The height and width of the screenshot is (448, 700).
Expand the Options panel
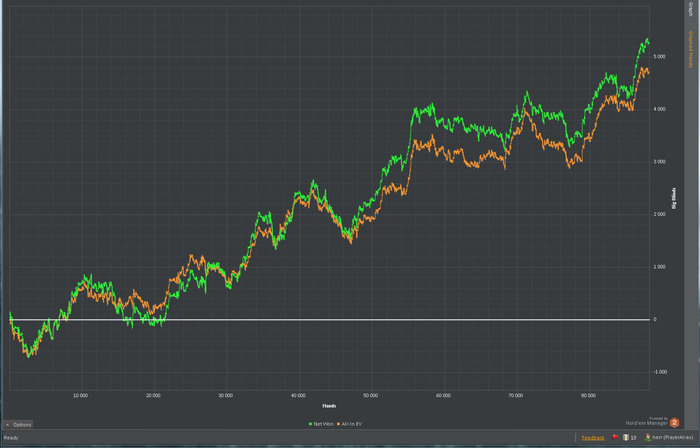tap(18, 425)
